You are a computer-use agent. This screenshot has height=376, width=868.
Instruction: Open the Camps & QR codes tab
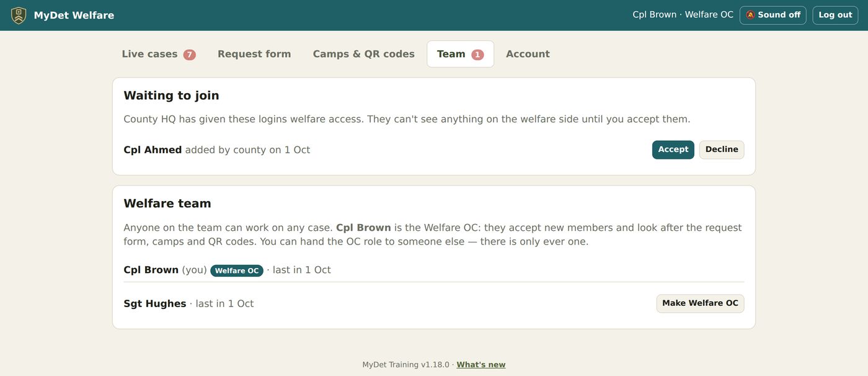363,54
